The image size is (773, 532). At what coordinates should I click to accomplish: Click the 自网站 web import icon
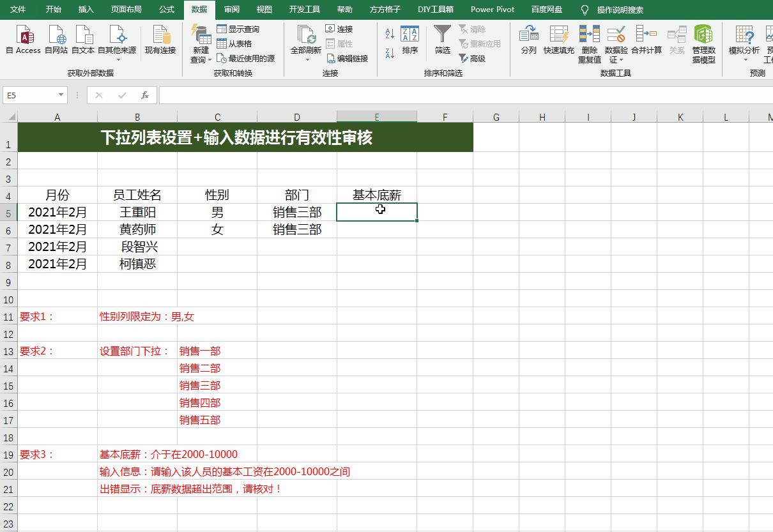(56, 34)
